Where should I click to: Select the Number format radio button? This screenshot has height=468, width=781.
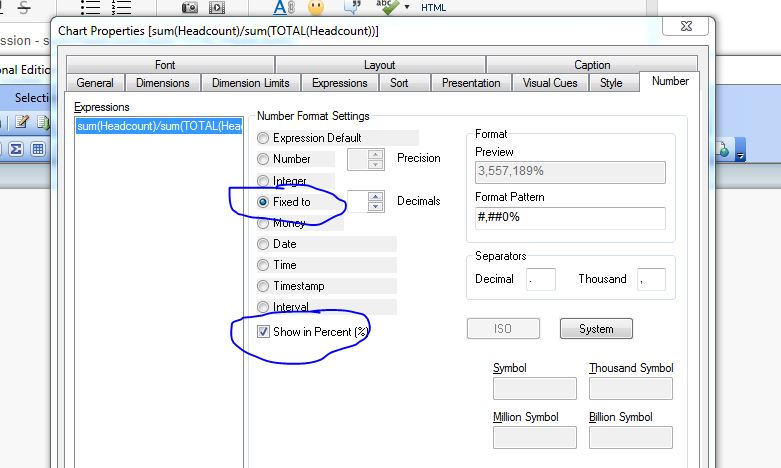(262, 159)
